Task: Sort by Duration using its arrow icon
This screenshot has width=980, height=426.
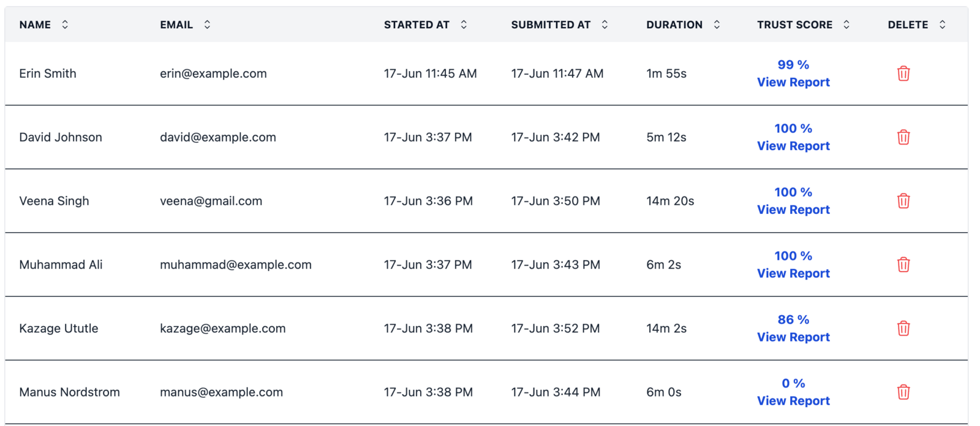Action: 717,25
